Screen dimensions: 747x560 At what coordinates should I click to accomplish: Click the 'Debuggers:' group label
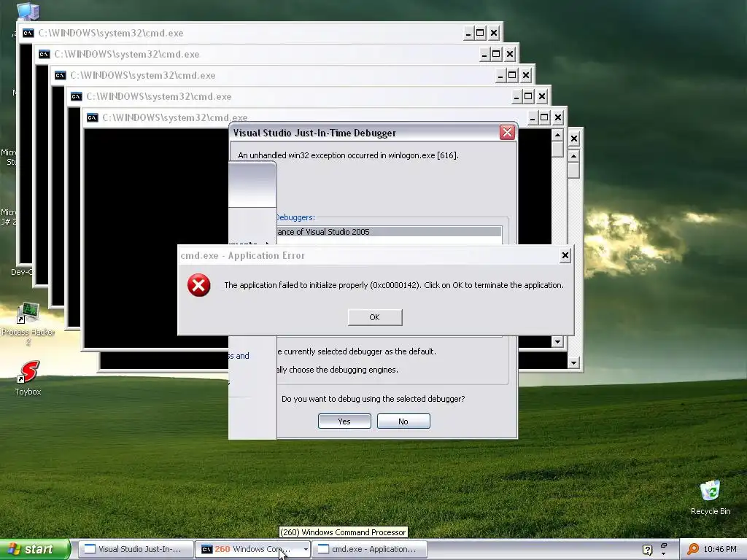tap(295, 217)
